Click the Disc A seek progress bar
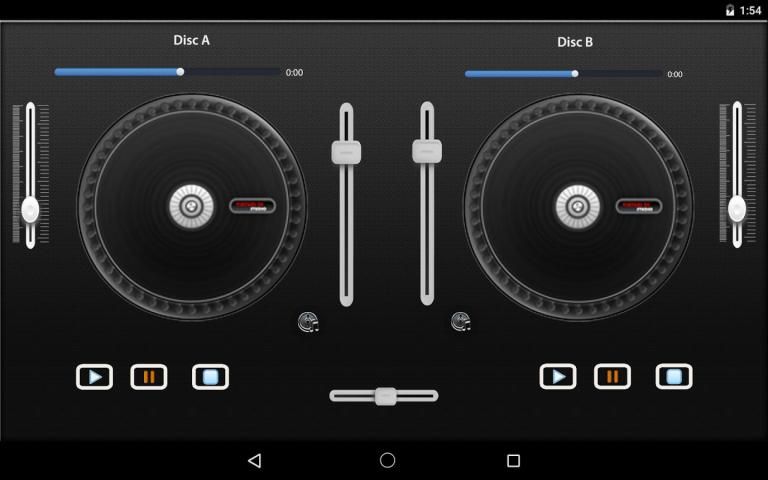The image size is (768, 480). [x=168, y=72]
